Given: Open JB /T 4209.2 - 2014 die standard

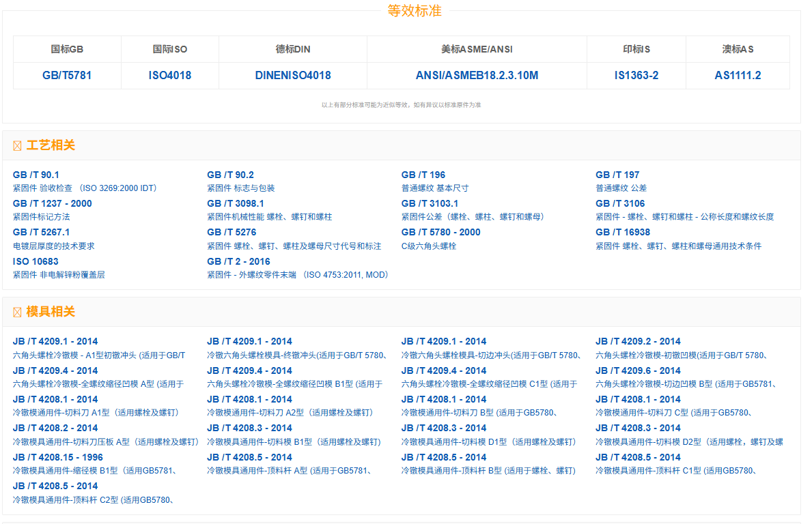Looking at the screenshot, I should (638, 341).
